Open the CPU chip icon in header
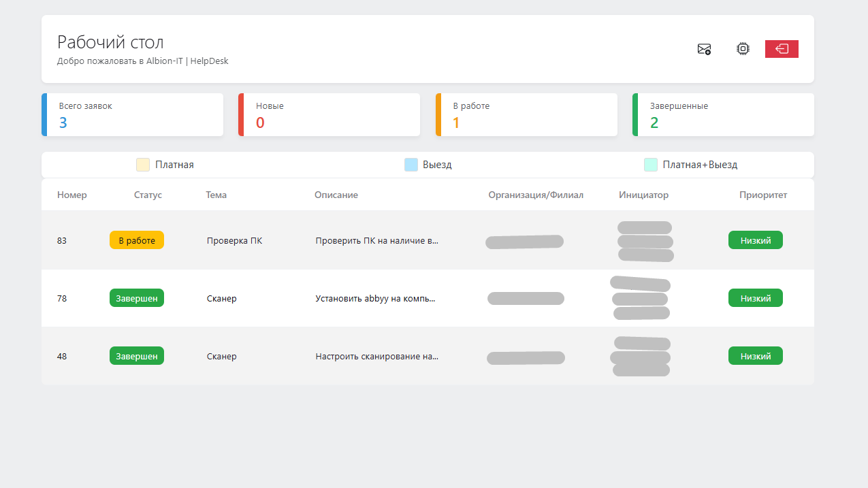This screenshot has height=488, width=868. (743, 49)
